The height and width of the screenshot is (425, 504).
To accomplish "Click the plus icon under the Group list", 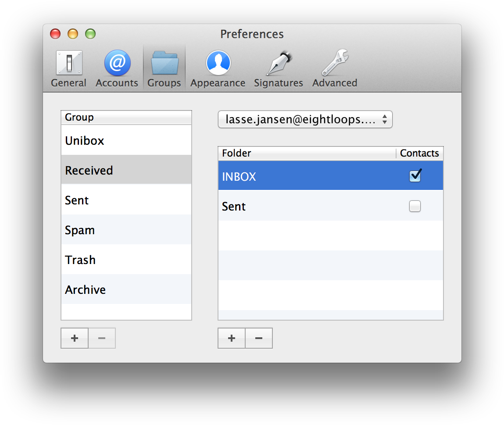I will click(74, 338).
